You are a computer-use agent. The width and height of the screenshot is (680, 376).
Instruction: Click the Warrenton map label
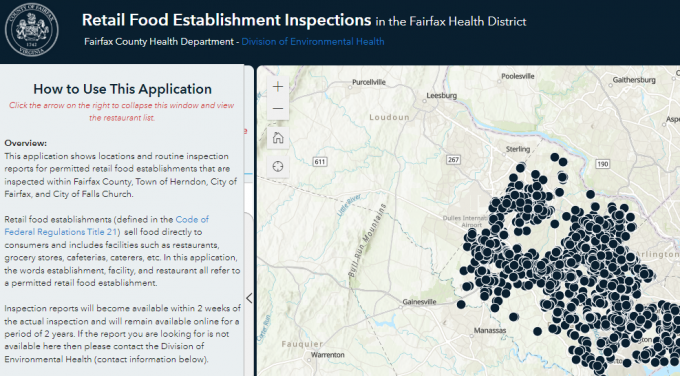327,355
